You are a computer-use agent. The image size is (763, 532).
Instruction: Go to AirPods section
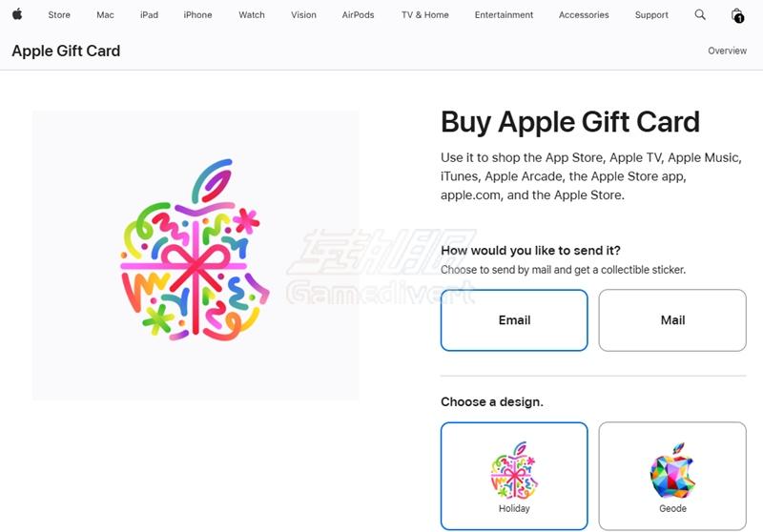pos(359,15)
